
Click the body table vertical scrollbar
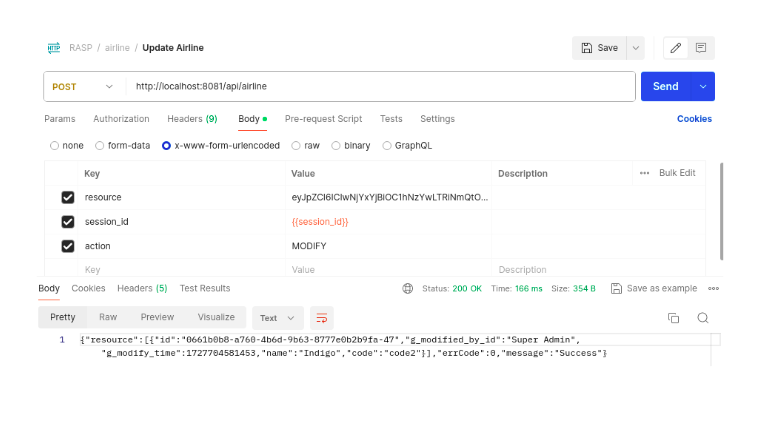[x=721, y=212]
